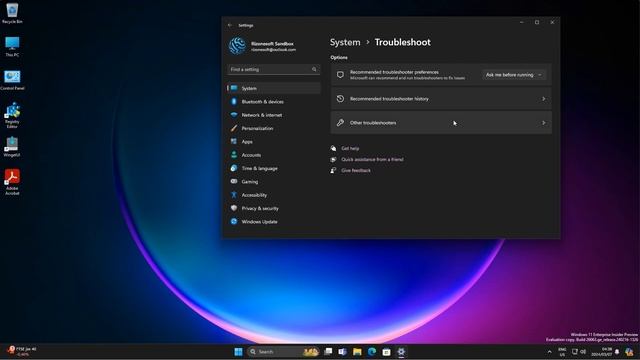Click the search magnifier in Find a setting
Image resolution: width=640 pixels, height=360 pixels.
click(314, 69)
